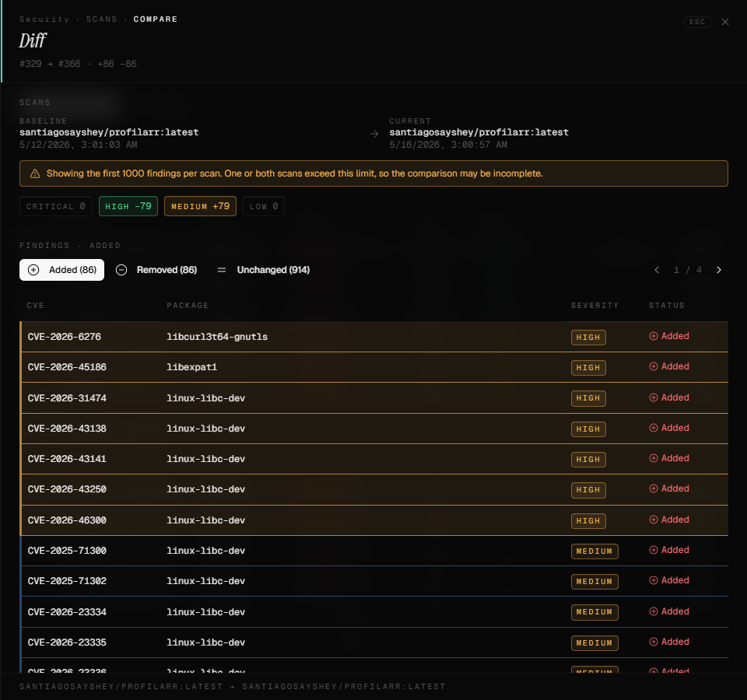
Task: Click Added status icon for CVE-2026-45186
Action: (654, 366)
